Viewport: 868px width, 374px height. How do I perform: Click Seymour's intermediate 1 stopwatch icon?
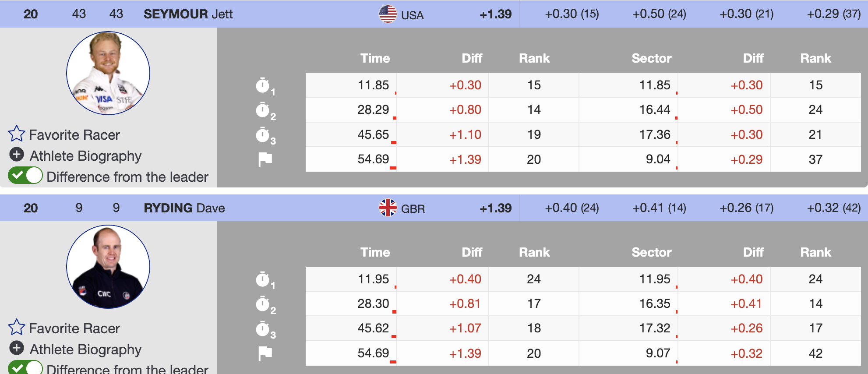[263, 85]
